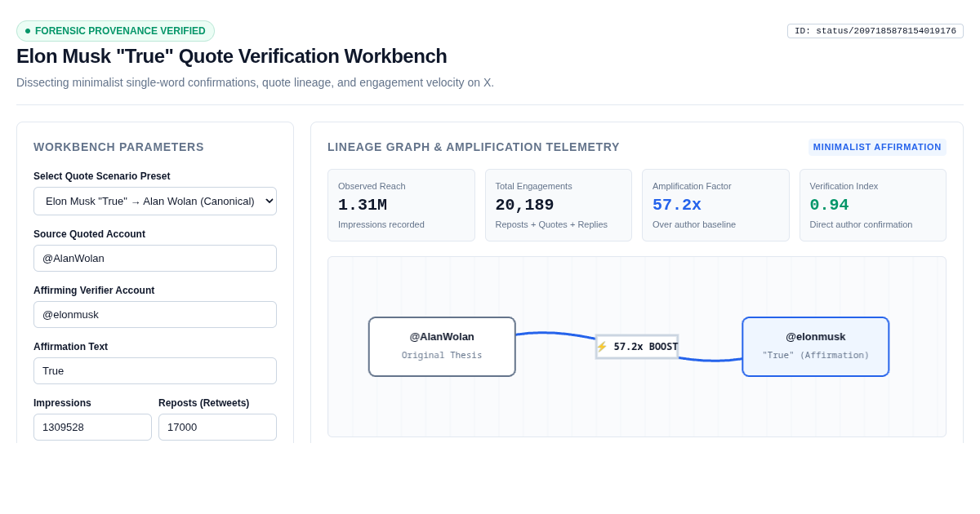Select the lightning bolt boost icon
980x514 pixels.
click(602, 347)
